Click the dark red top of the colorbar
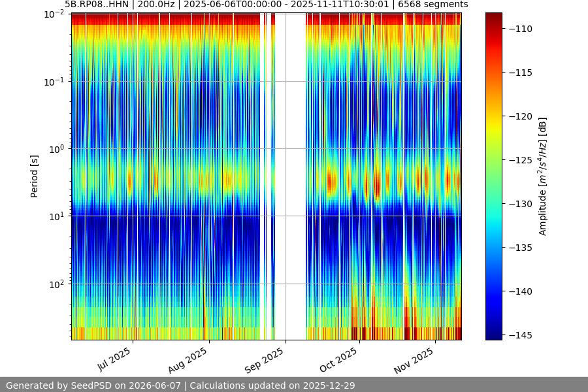Viewport: 588px width, 392px height. click(493, 17)
